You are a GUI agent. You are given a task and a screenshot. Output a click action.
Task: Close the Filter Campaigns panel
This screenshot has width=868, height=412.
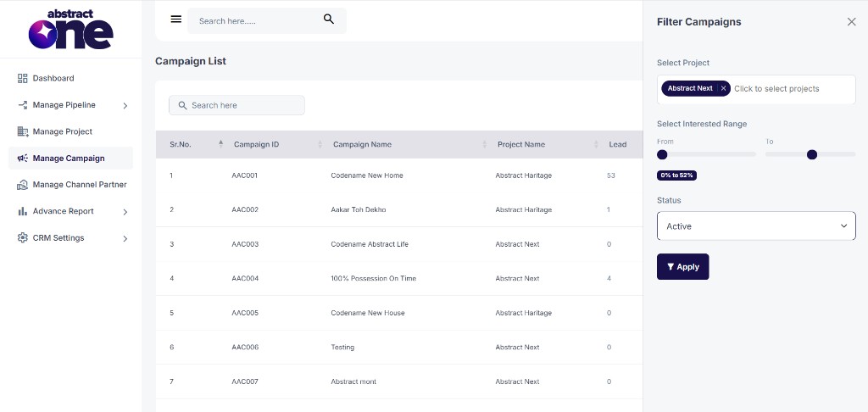click(x=851, y=21)
